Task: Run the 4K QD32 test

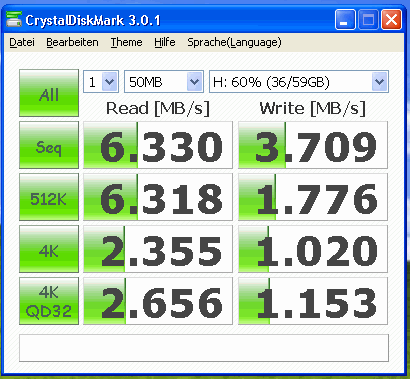Action: pos(49,301)
